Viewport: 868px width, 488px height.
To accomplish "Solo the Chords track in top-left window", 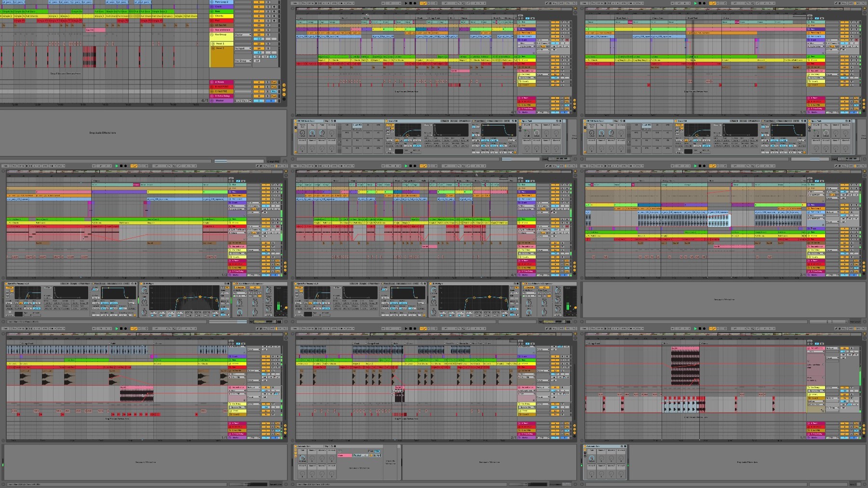I will (268, 16).
